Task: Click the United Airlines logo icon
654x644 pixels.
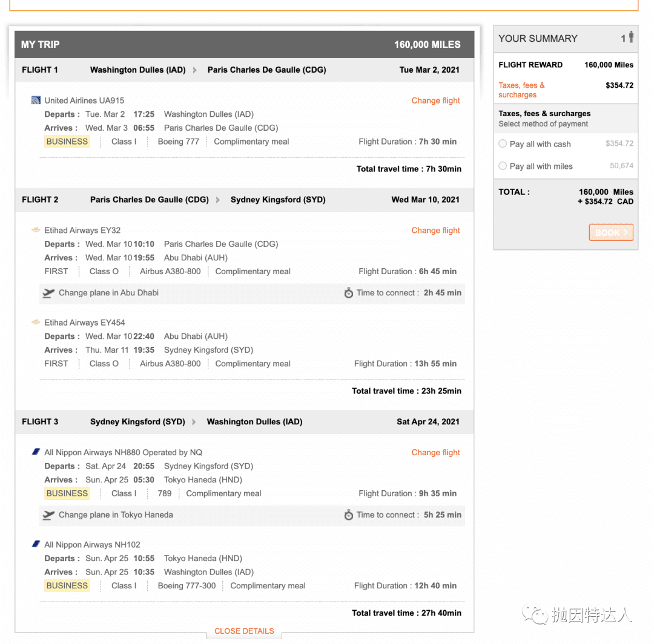Action: coord(36,100)
